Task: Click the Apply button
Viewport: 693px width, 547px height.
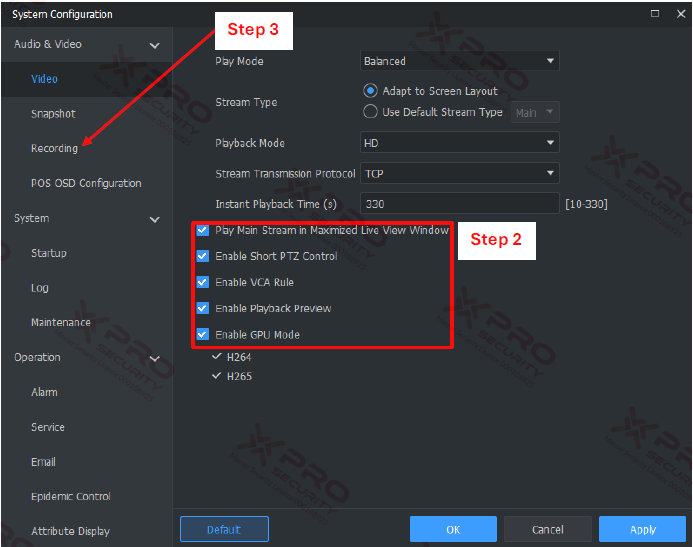Action: 642,529
